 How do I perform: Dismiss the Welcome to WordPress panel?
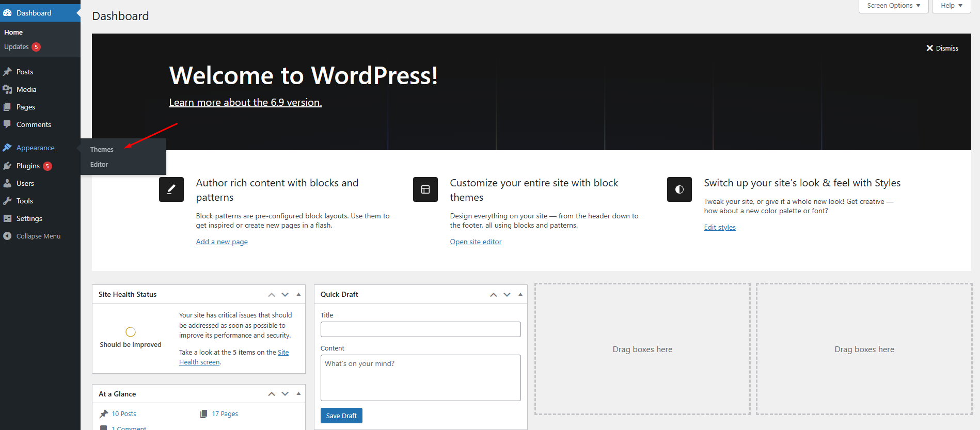click(942, 48)
